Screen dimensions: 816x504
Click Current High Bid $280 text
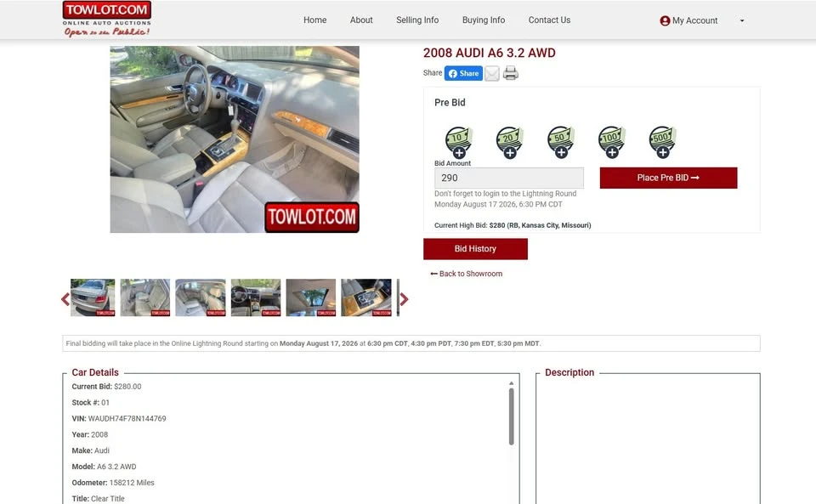tap(513, 225)
